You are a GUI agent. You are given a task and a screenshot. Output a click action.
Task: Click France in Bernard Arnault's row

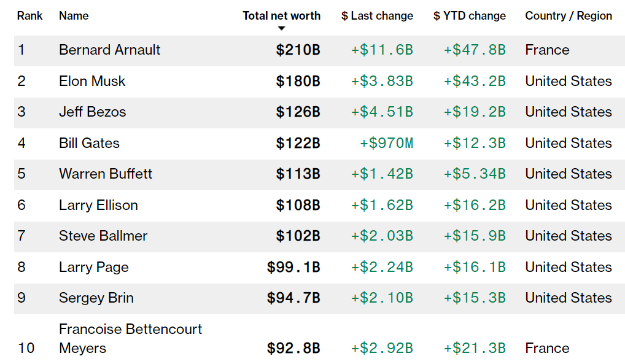pyautogui.click(x=547, y=50)
